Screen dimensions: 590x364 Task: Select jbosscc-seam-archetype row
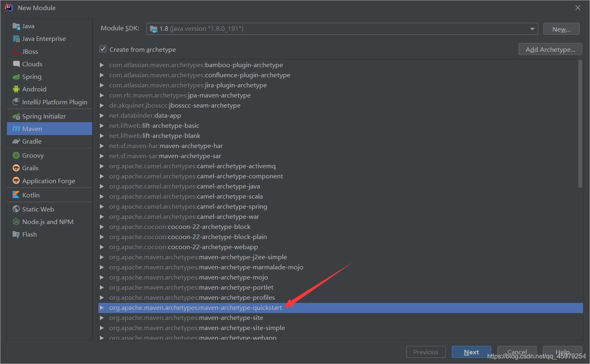point(340,106)
